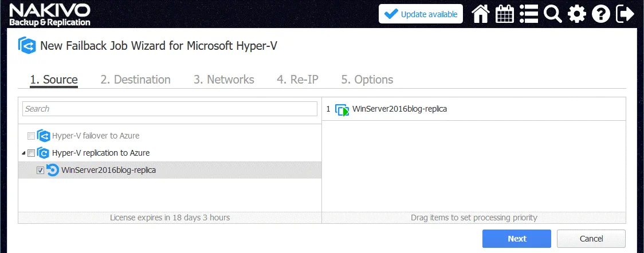644x253 pixels.
Task: Check the Hyper-V replication to Azure checkbox
Action: click(x=31, y=153)
